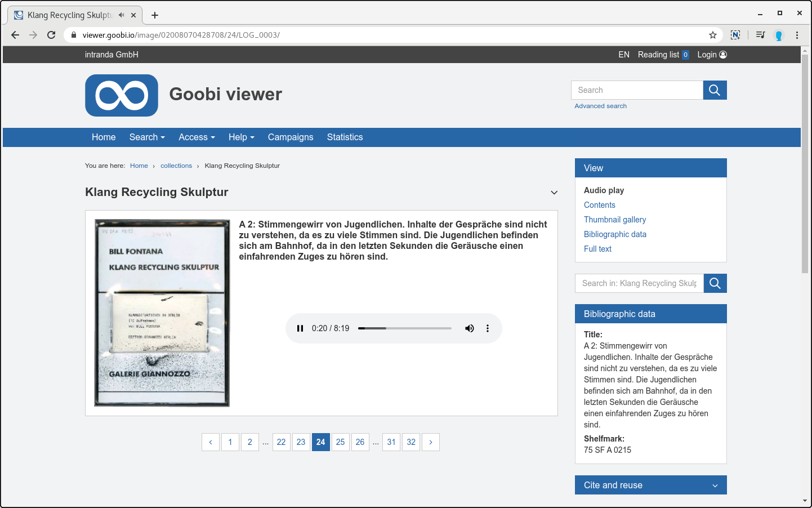This screenshot has height=508, width=812.
Task: Mute the audio player volume
Action: point(469,328)
